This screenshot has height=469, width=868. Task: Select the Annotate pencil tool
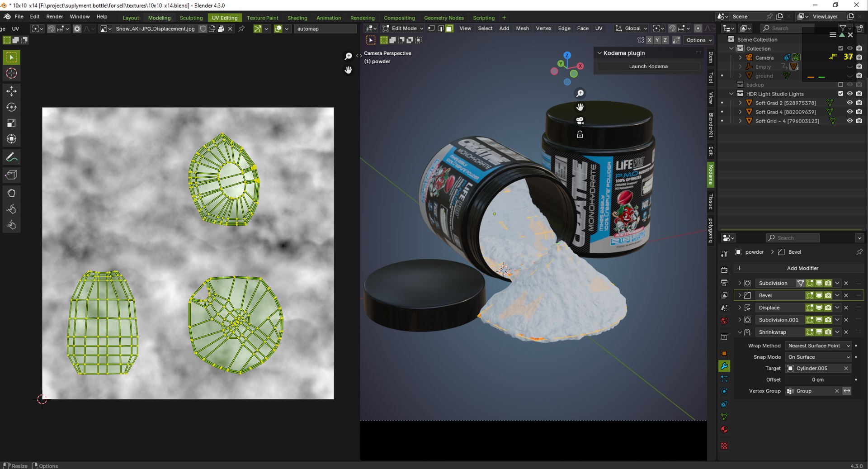pyautogui.click(x=11, y=157)
